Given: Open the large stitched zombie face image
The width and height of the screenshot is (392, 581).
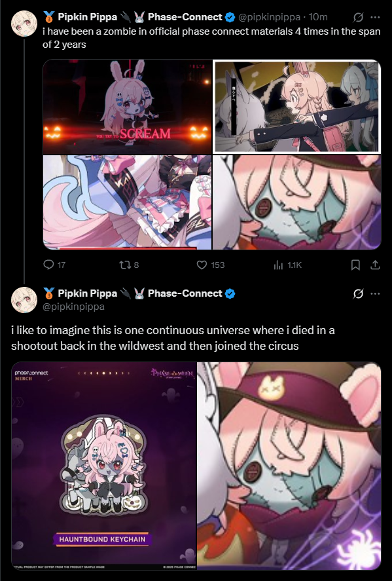Looking at the screenshot, I should click(x=289, y=466).
